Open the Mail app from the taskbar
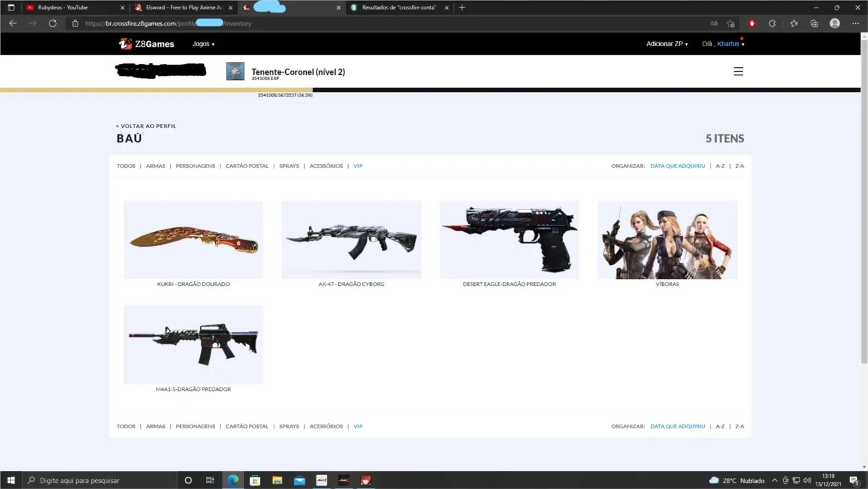The width and height of the screenshot is (868, 489). [299, 480]
